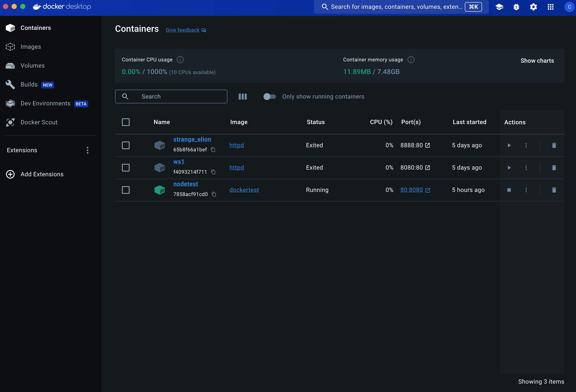The image size is (576, 392).
Task: Go to the Images section
Action: click(x=31, y=47)
